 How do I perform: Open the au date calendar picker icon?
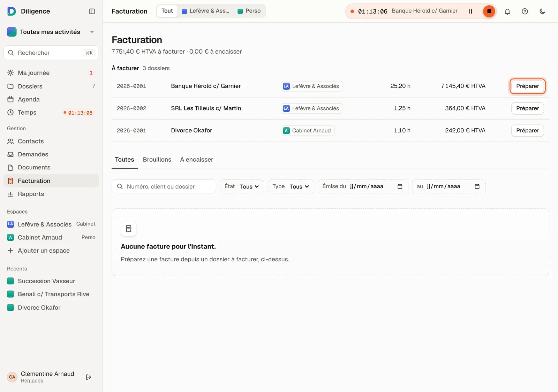pos(477,186)
